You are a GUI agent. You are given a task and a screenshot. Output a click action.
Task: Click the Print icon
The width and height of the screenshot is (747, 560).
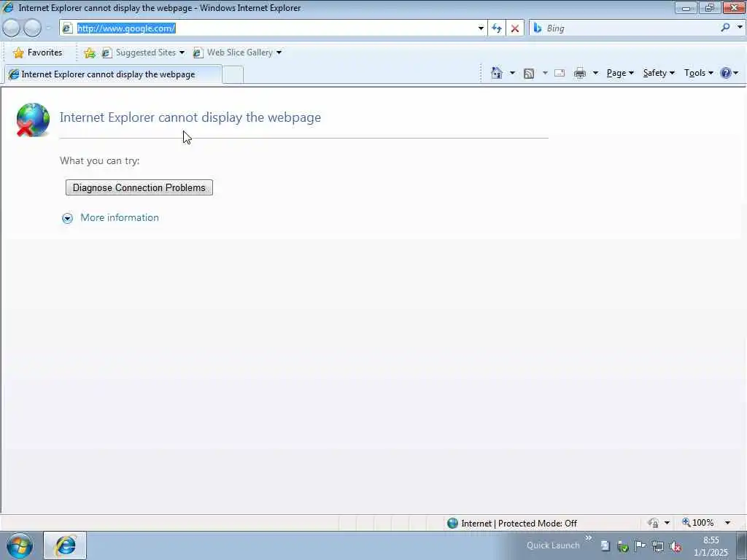tap(580, 73)
